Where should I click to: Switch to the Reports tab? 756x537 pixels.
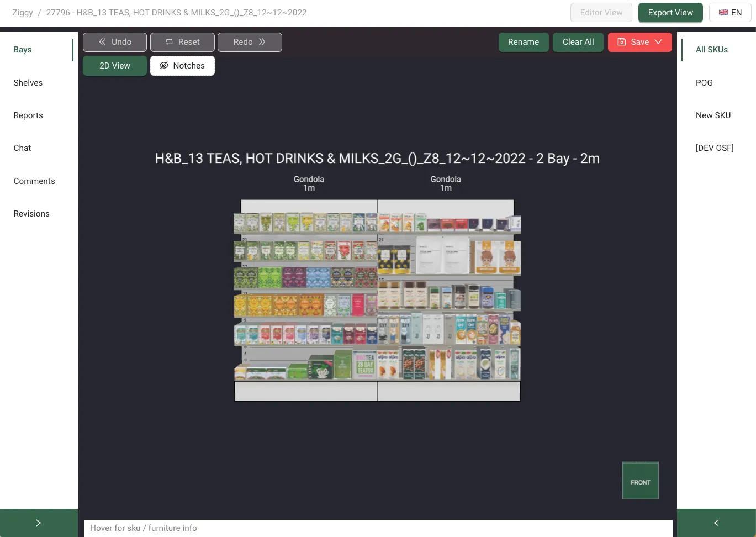click(x=28, y=115)
